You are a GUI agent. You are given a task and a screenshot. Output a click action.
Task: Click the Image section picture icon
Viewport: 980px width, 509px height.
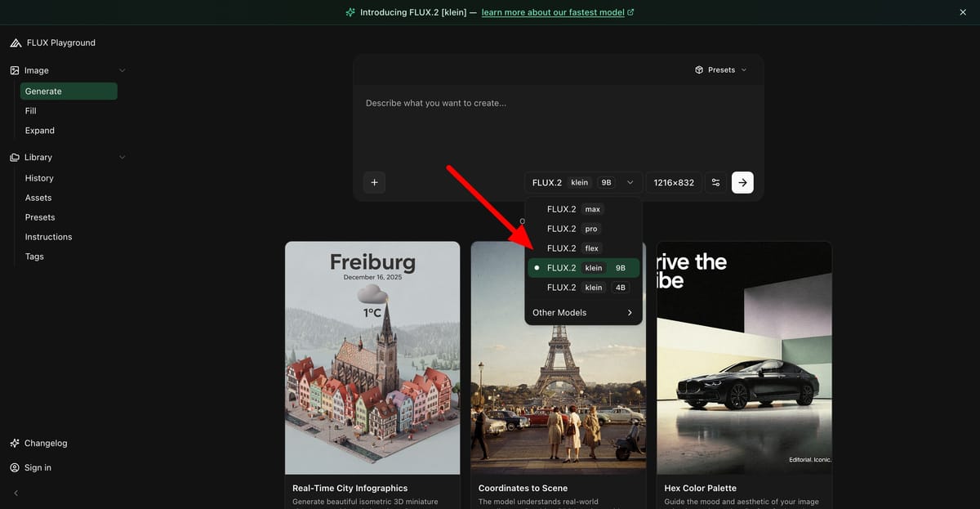(x=13, y=70)
